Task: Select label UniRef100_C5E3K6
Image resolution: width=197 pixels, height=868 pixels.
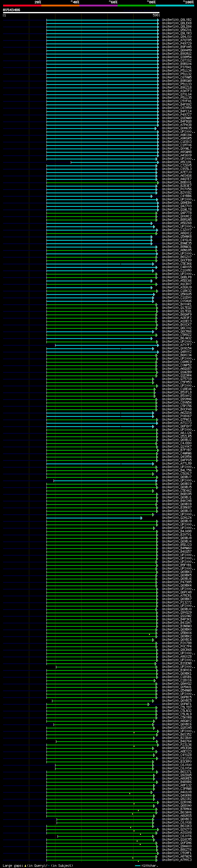Action: [x=177, y=264]
